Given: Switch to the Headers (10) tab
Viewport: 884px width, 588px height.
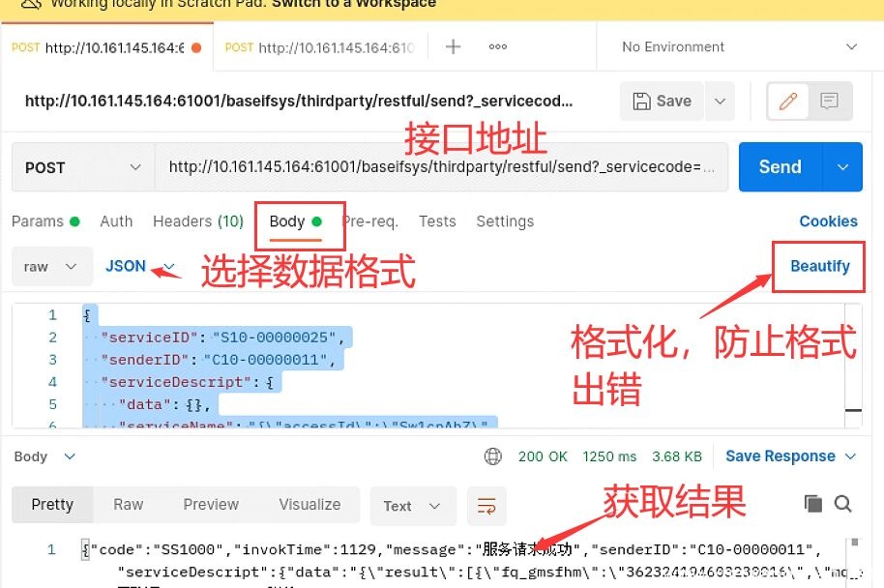Looking at the screenshot, I should click(x=197, y=221).
